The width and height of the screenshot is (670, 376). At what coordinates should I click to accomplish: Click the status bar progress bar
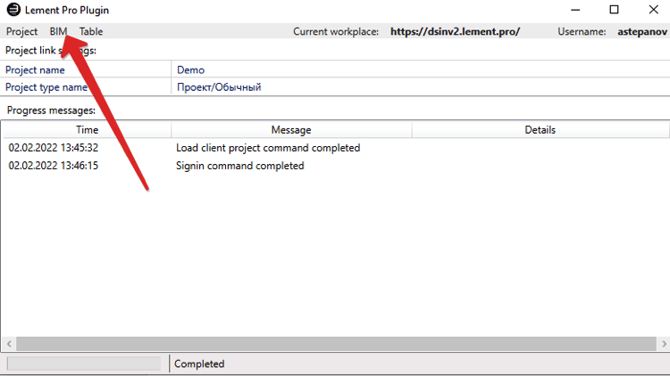click(84, 364)
